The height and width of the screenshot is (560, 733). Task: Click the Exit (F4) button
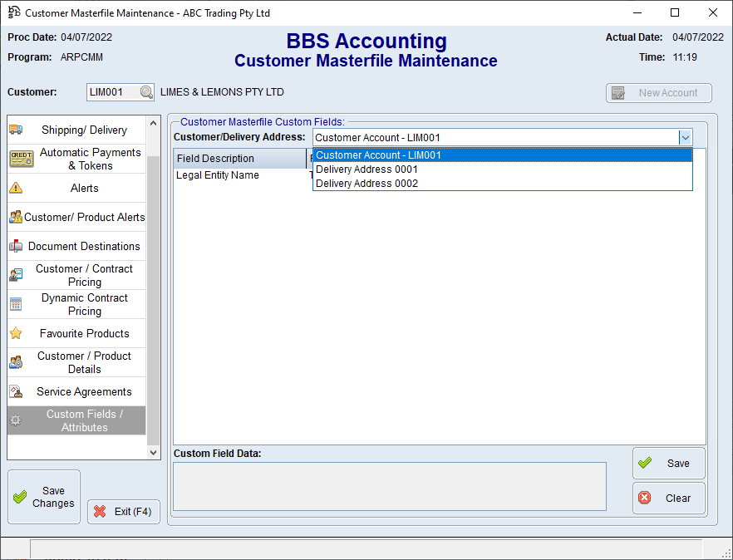pos(123,512)
